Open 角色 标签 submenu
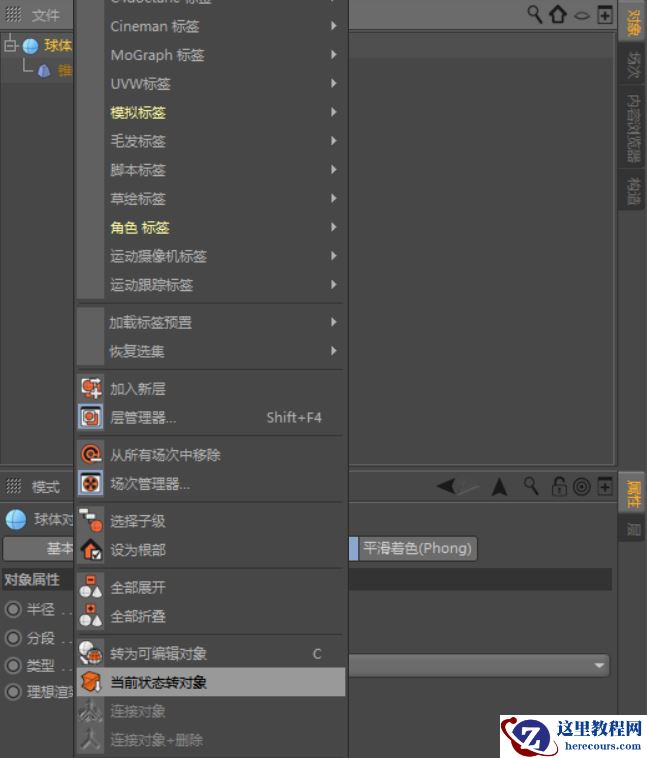The image size is (647, 758). [x=212, y=227]
